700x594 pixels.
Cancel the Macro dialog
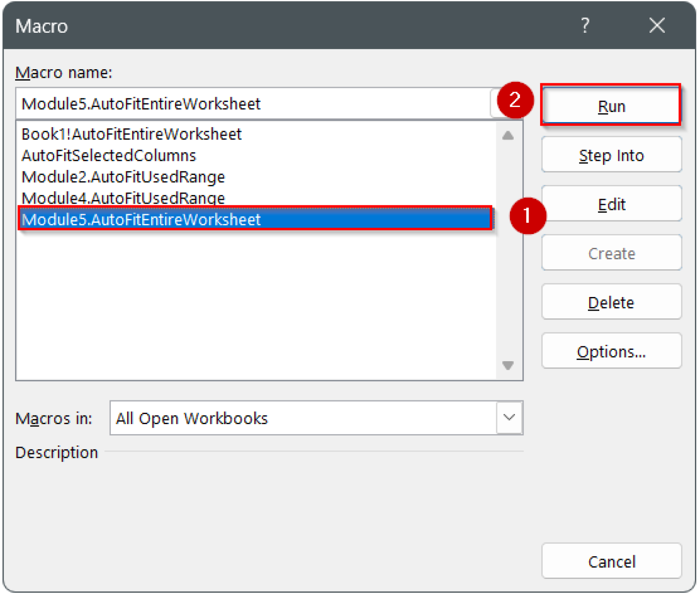point(611,561)
